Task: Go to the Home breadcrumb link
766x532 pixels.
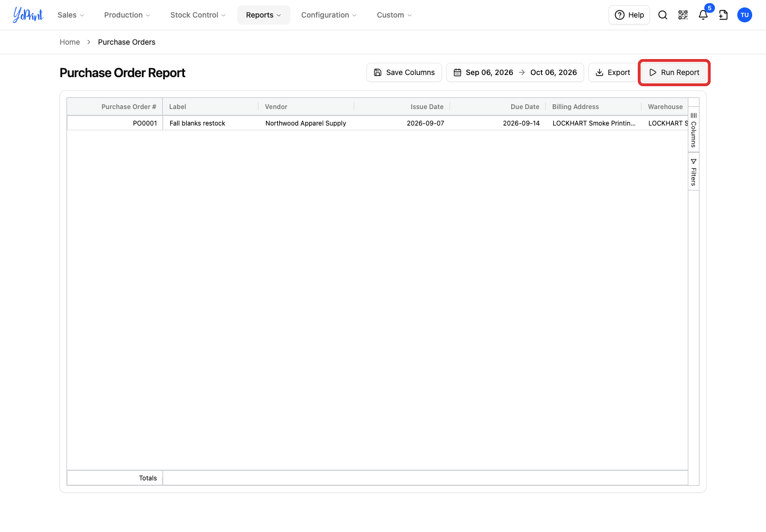Action: [x=70, y=42]
